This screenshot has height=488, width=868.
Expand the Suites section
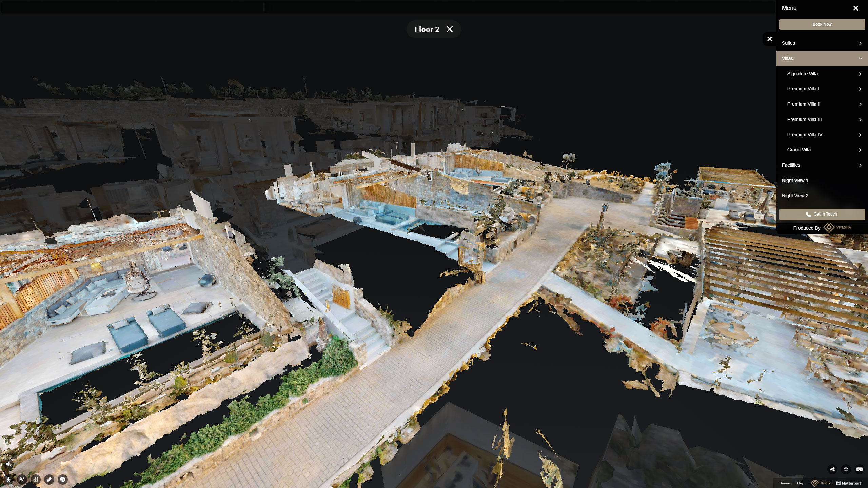[822, 43]
